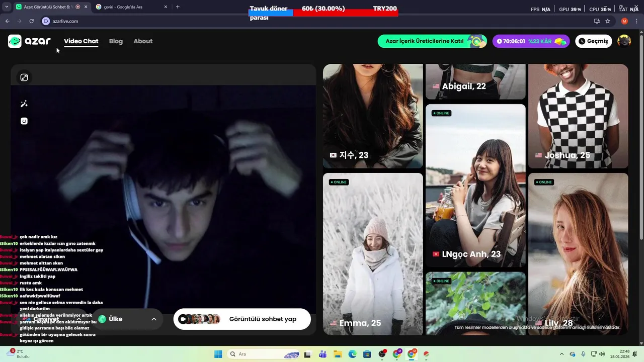Screen dimensions: 644x362
Task: Open the Chrome profile icon
Action: (x=624, y=21)
